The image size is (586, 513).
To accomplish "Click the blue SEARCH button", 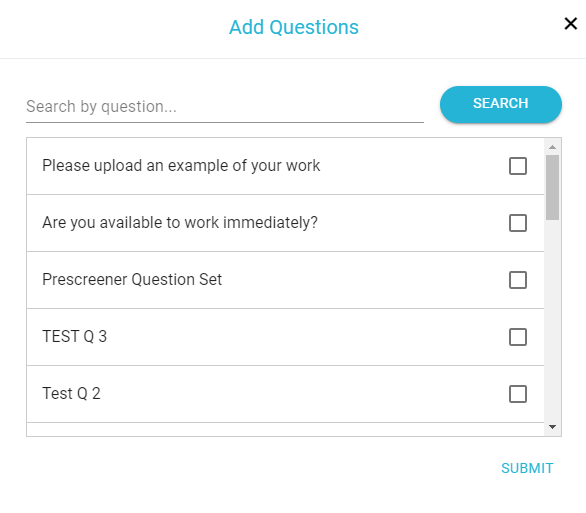I will (x=500, y=104).
